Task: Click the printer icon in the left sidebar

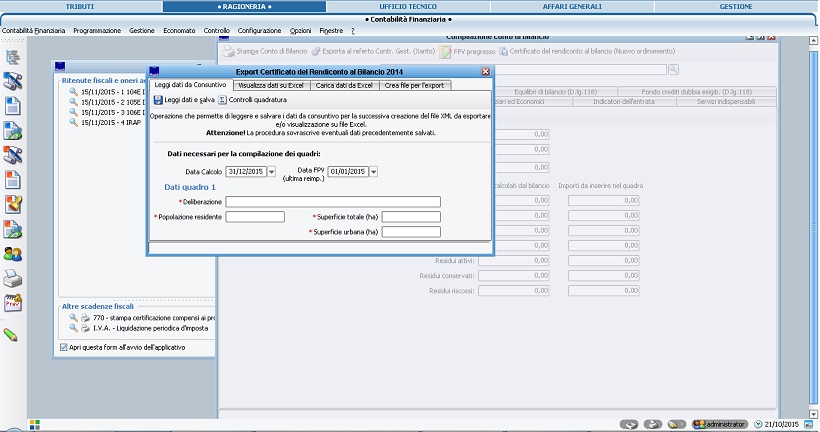Action: point(13,279)
